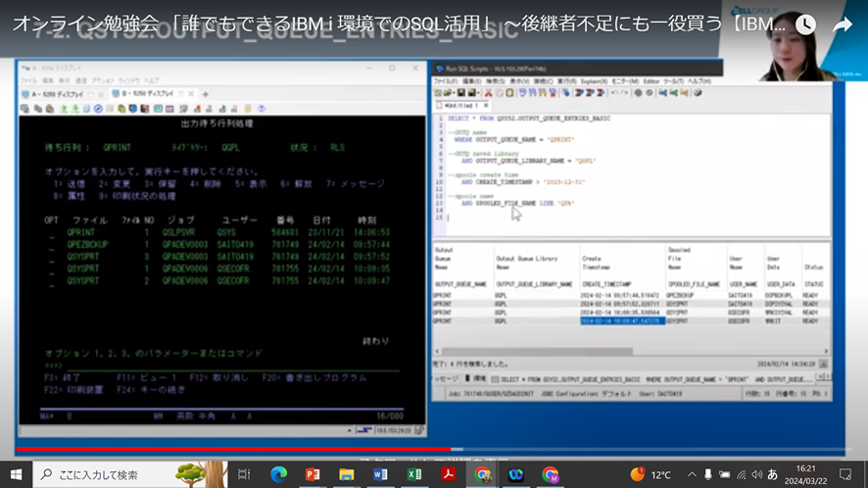
Task: Open globe icon at end of Run SQL Scripts toolbar
Action: [698, 93]
